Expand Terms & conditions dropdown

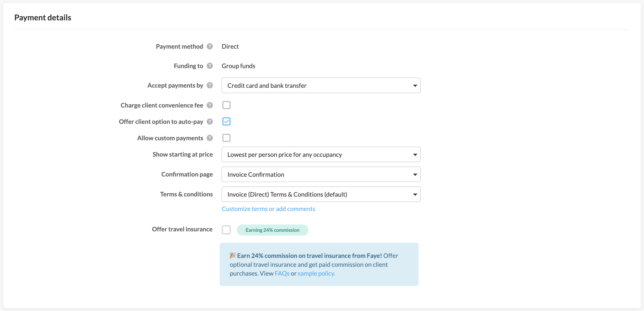[320, 194]
